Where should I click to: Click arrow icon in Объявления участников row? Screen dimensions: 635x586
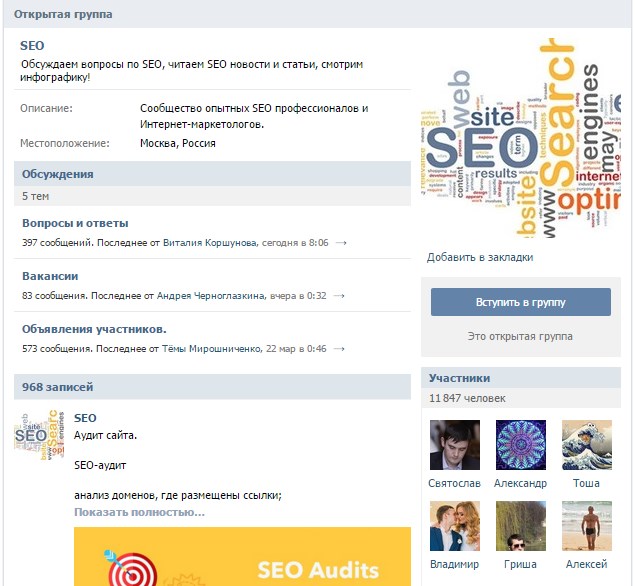(x=340, y=349)
